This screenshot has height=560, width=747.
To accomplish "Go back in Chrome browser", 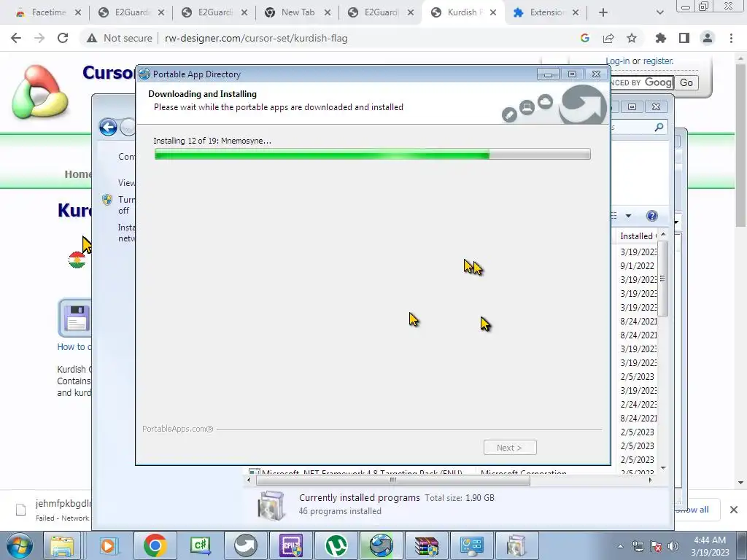I will tap(16, 38).
